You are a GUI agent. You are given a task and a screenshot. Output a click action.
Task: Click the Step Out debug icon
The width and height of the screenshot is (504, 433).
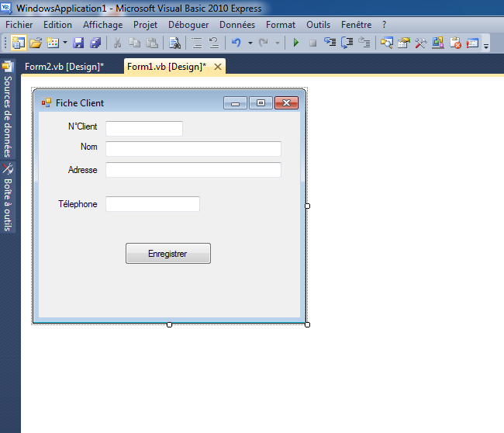(x=364, y=42)
